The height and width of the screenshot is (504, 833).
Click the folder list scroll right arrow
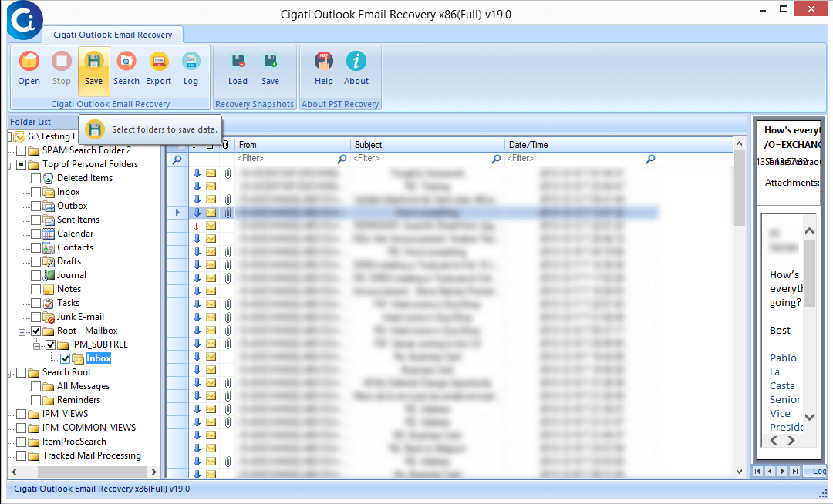pyautogui.click(x=154, y=472)
